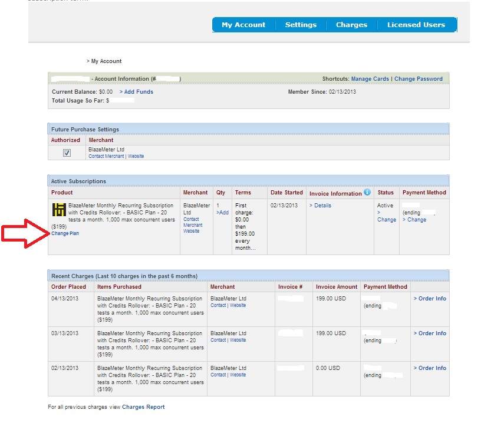Click the Invoice # column header
This screenshot has width=504, height=433.
coord(290,286)
